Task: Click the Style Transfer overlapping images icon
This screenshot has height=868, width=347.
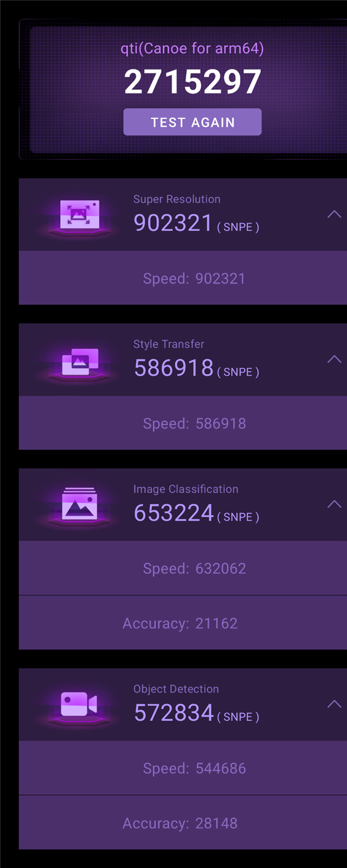Action: pyautogui.click(x=80, y=362)
